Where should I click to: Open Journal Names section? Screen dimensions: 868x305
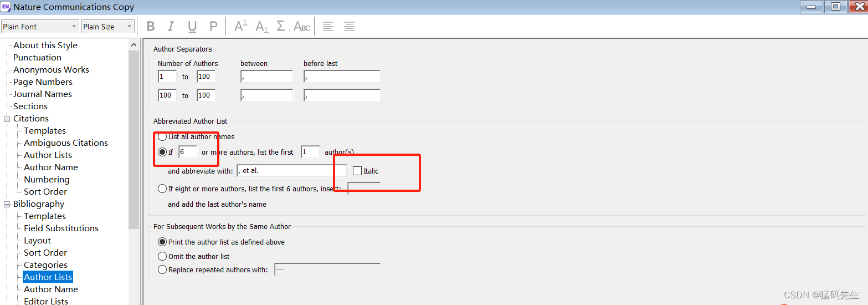coord(43,94)
